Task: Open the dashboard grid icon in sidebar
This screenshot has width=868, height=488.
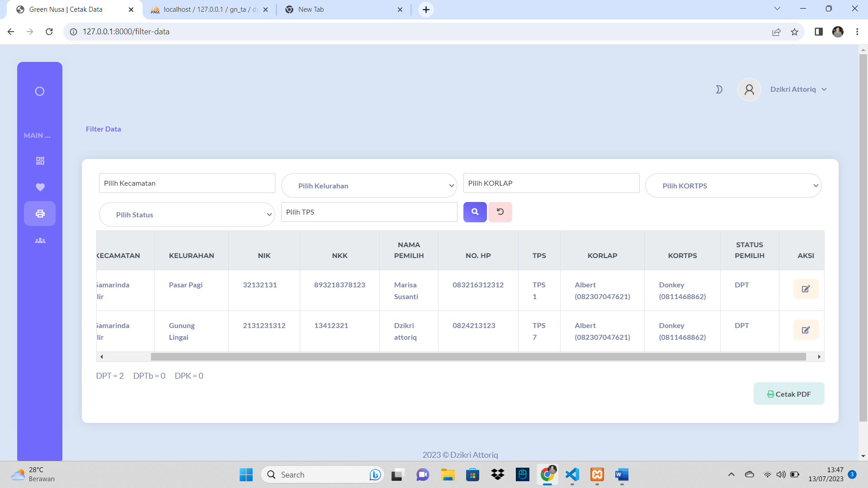Action: pyautogui.click(x=40, y=161)
